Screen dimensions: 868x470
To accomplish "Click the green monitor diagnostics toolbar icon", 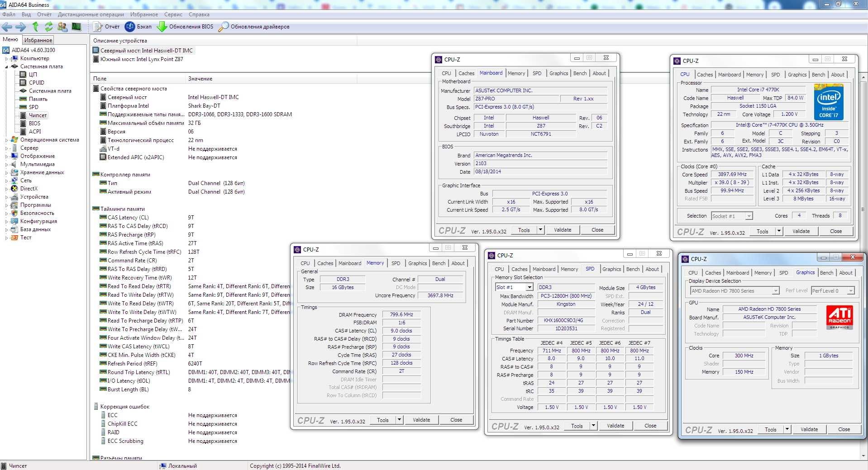I will (x=76, y=27).
